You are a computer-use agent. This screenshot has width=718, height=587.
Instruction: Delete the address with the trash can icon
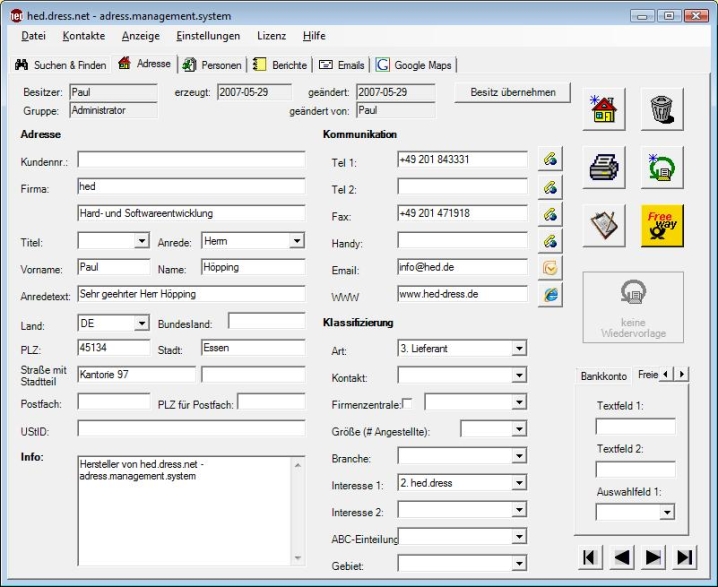pos(661,109)
